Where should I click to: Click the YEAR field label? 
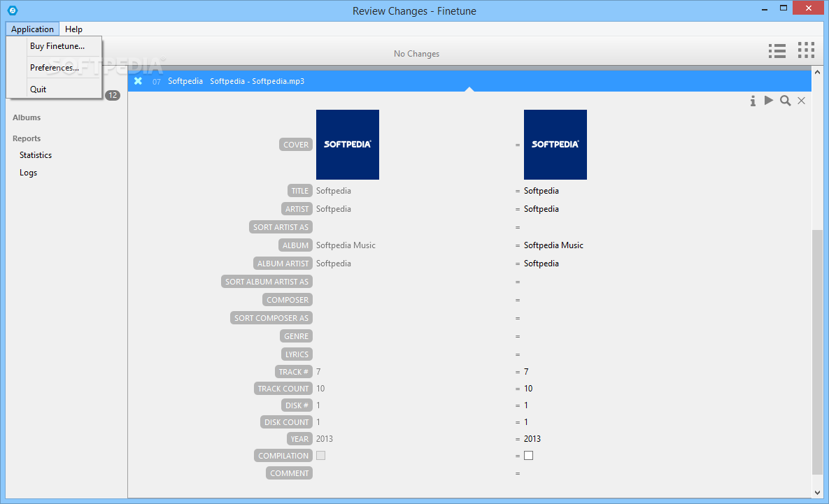[x=299, y=439]
